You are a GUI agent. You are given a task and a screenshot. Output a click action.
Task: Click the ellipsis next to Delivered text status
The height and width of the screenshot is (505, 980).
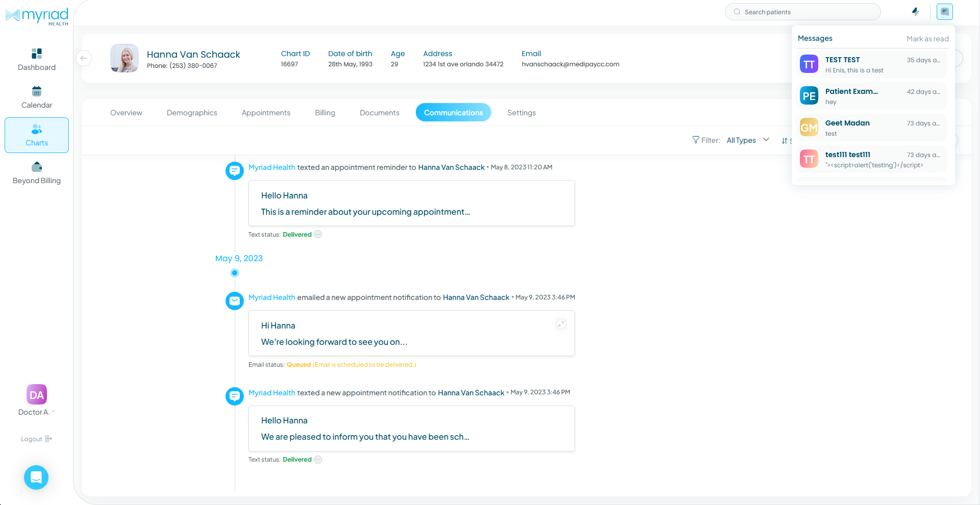pos(317,234)
